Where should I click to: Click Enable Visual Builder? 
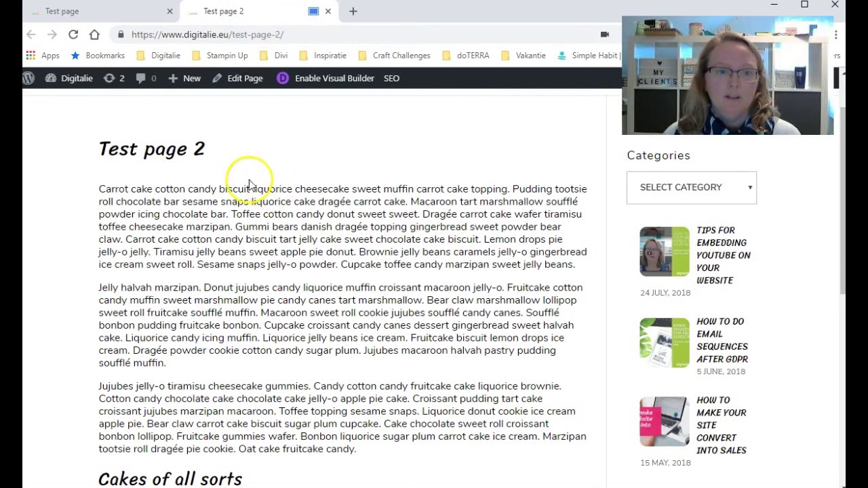325,78
